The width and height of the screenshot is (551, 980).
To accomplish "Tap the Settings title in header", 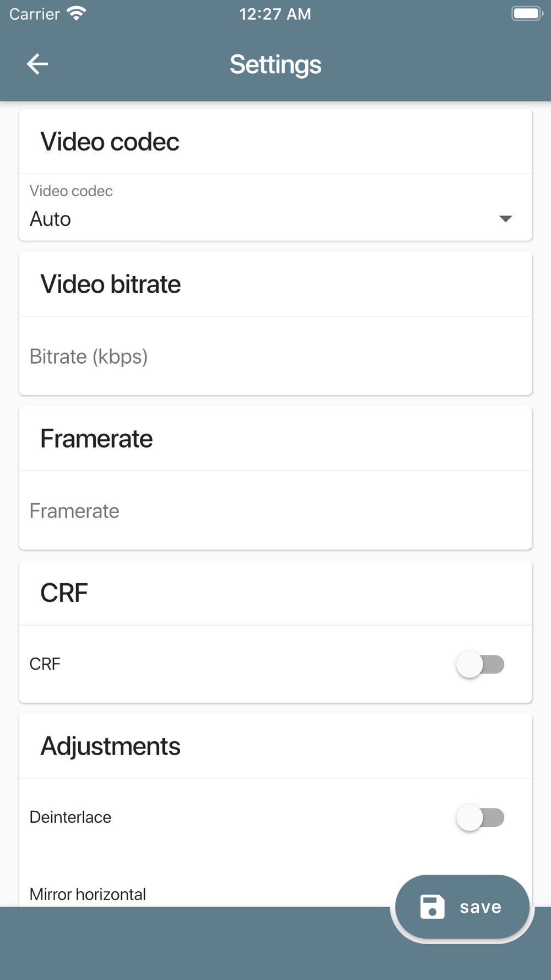I will coord(275,64).
